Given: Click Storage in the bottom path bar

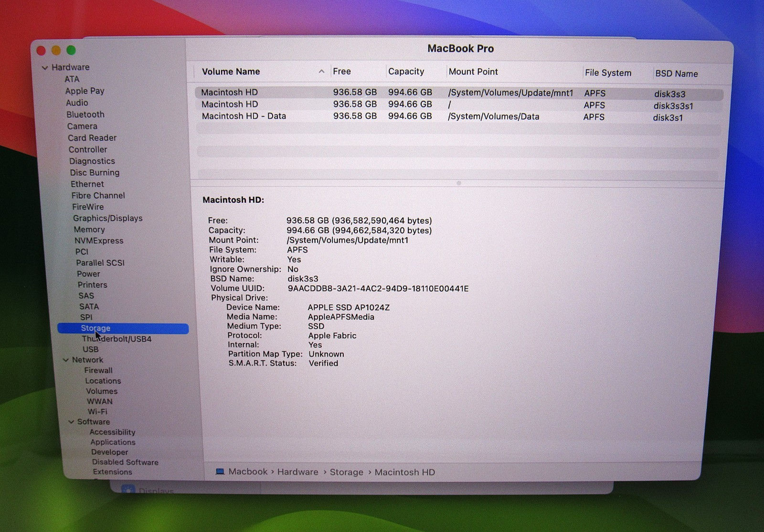Looking at the screenshot, I should coord(347,472).
